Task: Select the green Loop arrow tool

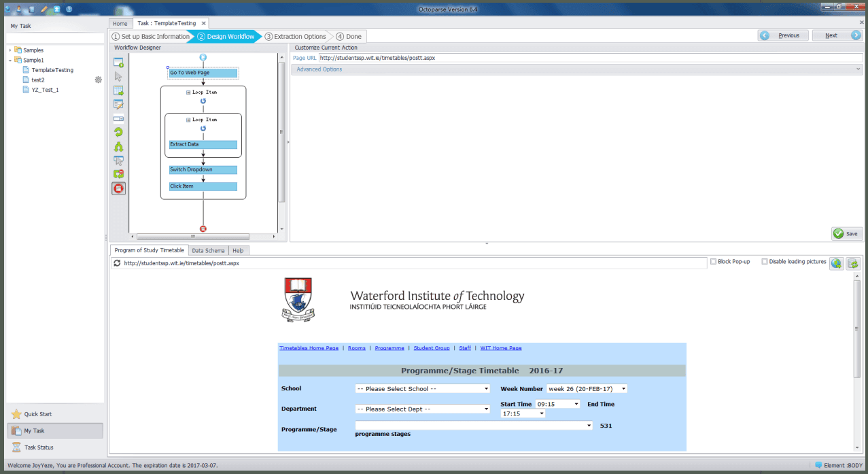Action: (118, 133)
